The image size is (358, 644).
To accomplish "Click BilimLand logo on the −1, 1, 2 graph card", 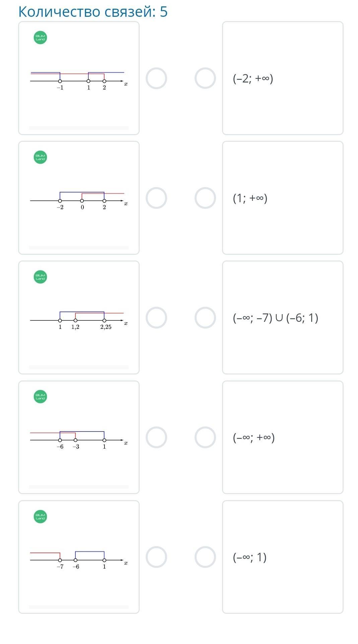I will pyautogui.click(x=40, y=38).
